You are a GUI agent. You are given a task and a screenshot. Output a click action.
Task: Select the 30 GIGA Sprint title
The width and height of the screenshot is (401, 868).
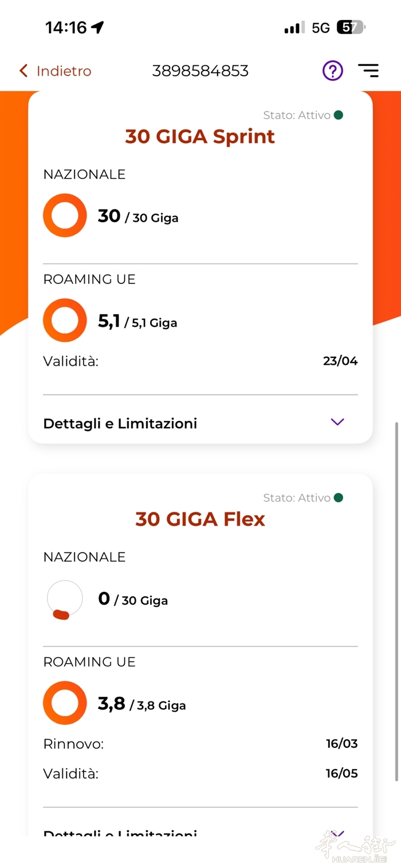click(x=200, y=136)
